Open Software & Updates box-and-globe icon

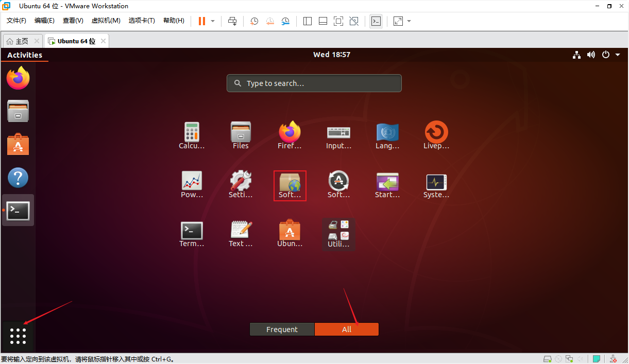tap(290, 185)
